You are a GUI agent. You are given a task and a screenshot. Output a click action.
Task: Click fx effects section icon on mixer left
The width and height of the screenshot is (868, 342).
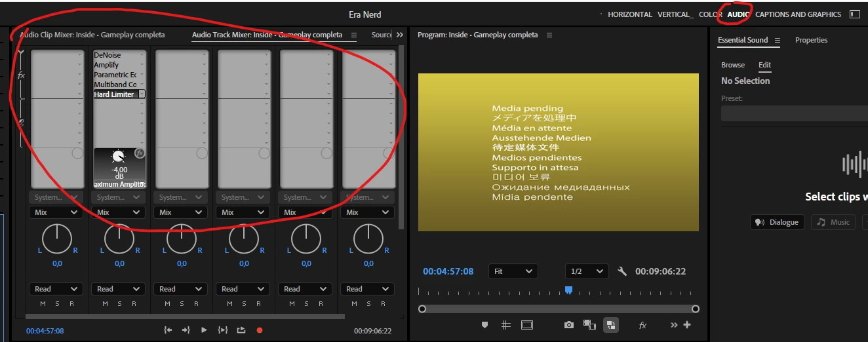tap(21, 75)
